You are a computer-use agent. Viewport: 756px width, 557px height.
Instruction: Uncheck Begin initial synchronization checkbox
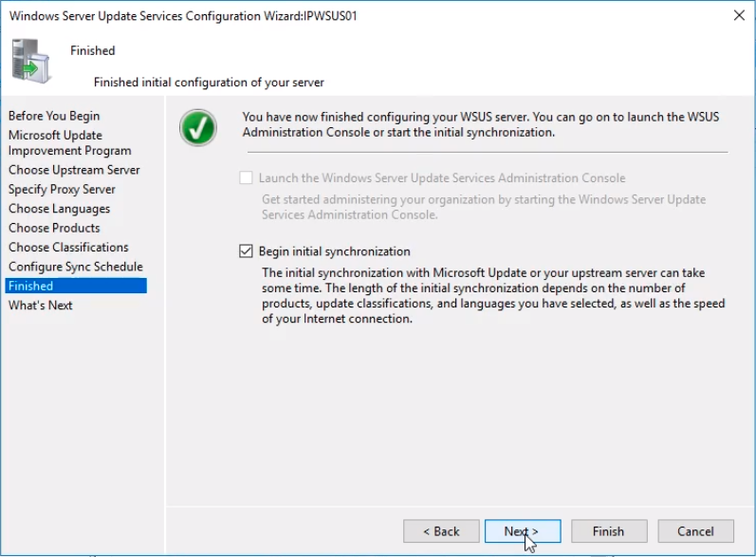coord(246,251)
